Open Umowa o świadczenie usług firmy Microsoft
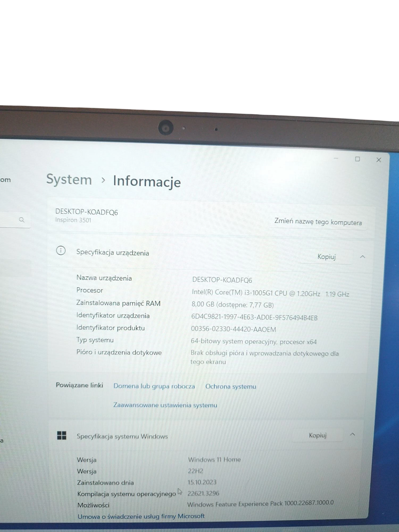 pos(141,516)
